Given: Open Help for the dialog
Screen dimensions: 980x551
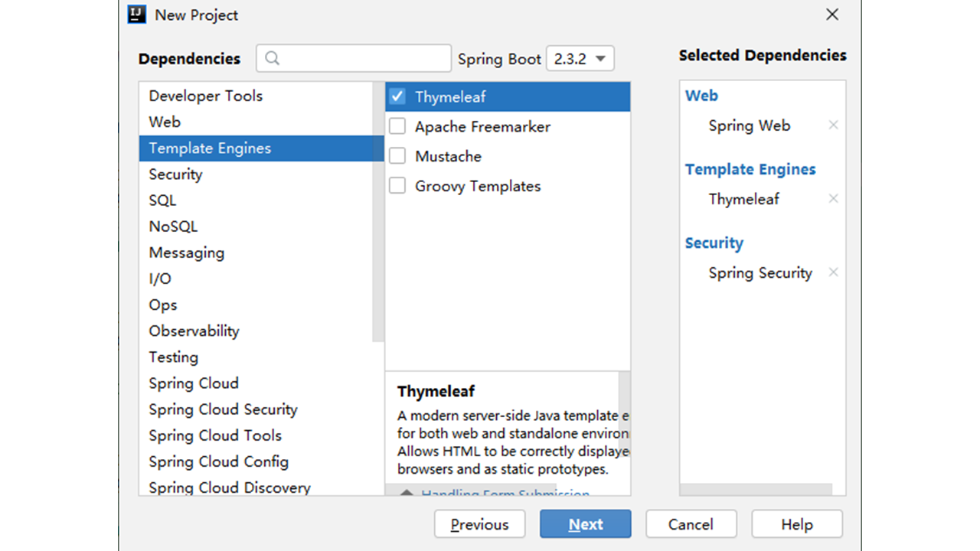Looking at the screenshot, I should pos(797,524).
